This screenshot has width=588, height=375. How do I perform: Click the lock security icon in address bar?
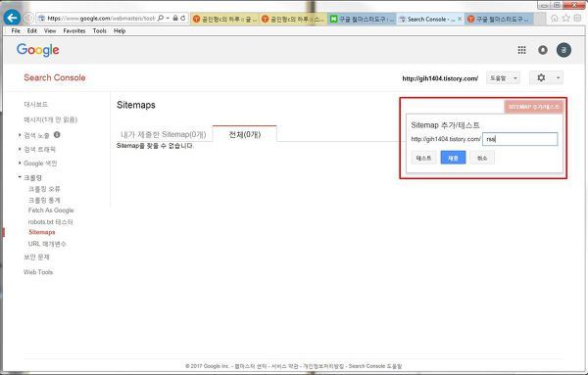coord(175,18)
